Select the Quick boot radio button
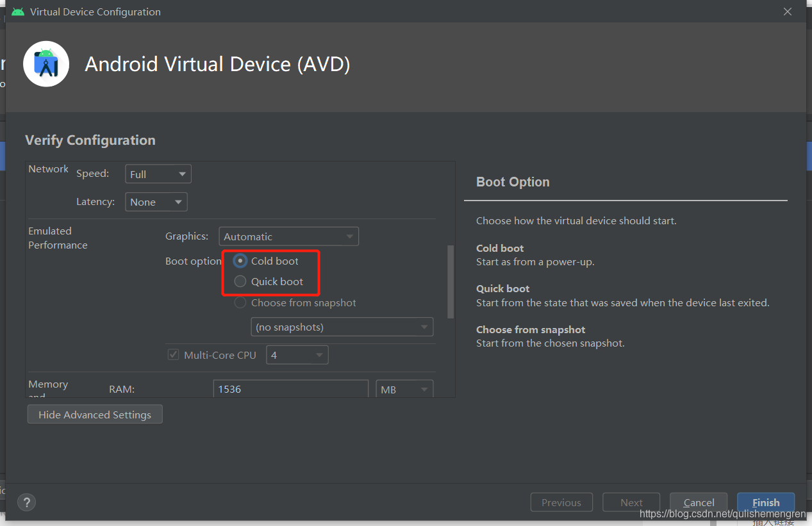Image resolution: width=812 pixels, height=526 pixels. (x=240, y=281)
